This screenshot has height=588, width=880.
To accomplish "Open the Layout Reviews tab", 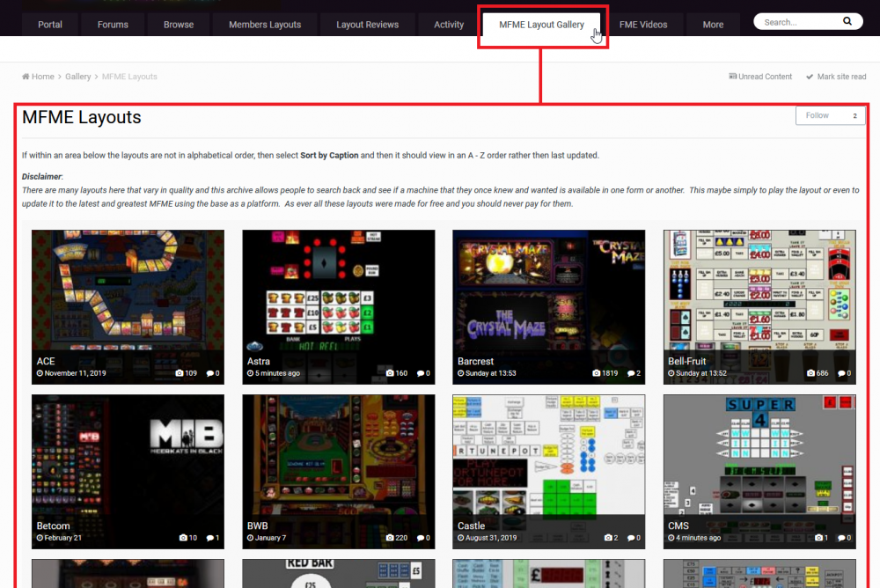I will click(x=368, y=25).
